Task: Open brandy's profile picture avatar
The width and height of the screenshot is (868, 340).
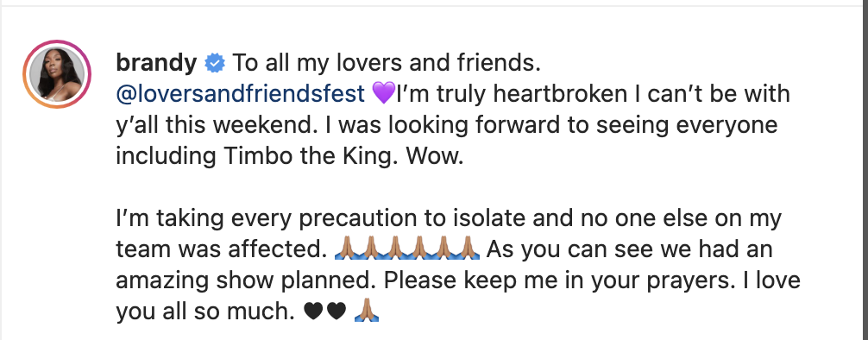Action: tap(57, 74)
